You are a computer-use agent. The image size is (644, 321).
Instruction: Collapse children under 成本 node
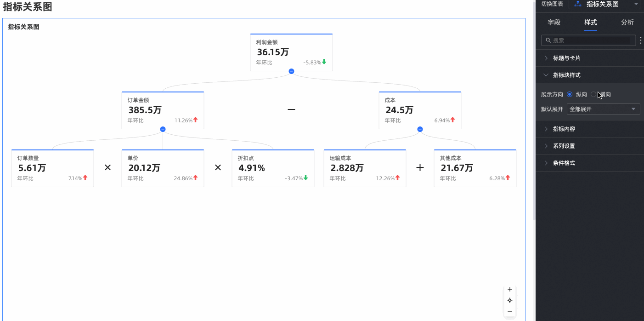click(420, 129)
